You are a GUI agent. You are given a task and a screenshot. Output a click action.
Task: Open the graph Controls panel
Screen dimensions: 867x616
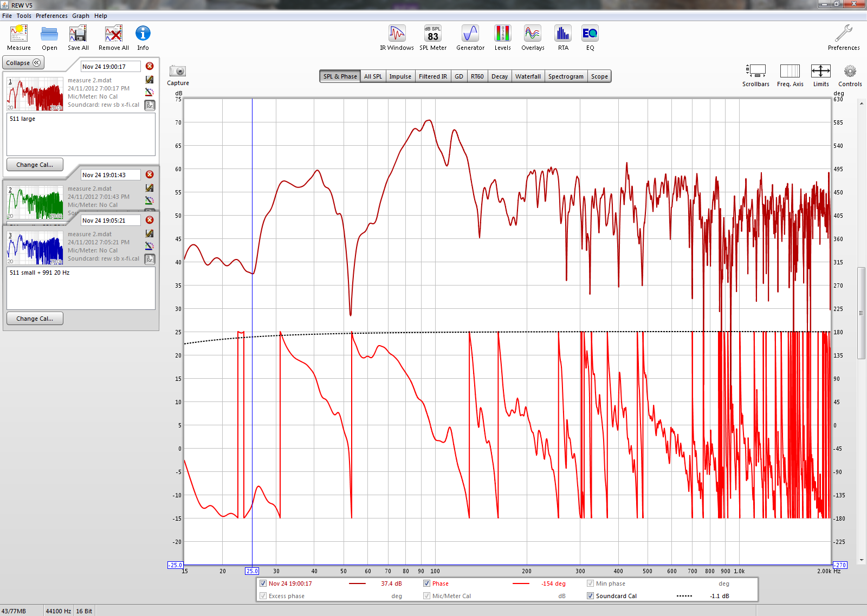tap(850, 72)
